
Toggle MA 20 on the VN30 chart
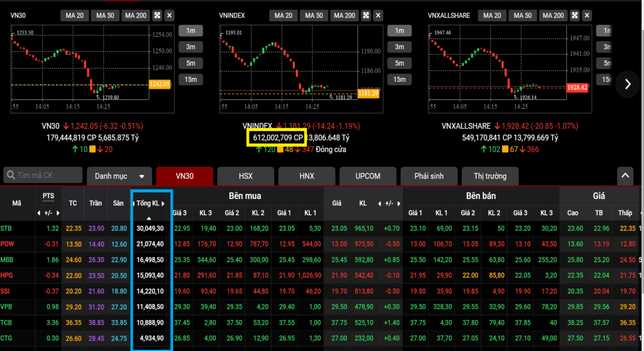(x=74, y=15)
